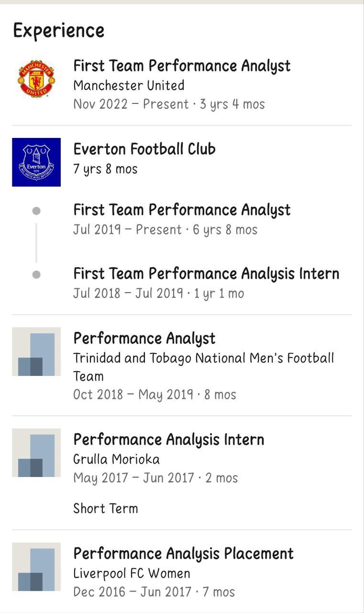
Task: Click the timeline dot beside First Team Performance Analysis Intern
Action: 36,274
